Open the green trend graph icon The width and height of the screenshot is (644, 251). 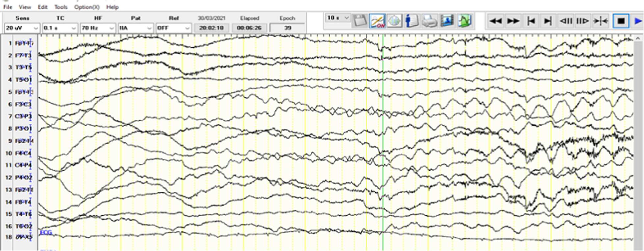click(464, 21)
